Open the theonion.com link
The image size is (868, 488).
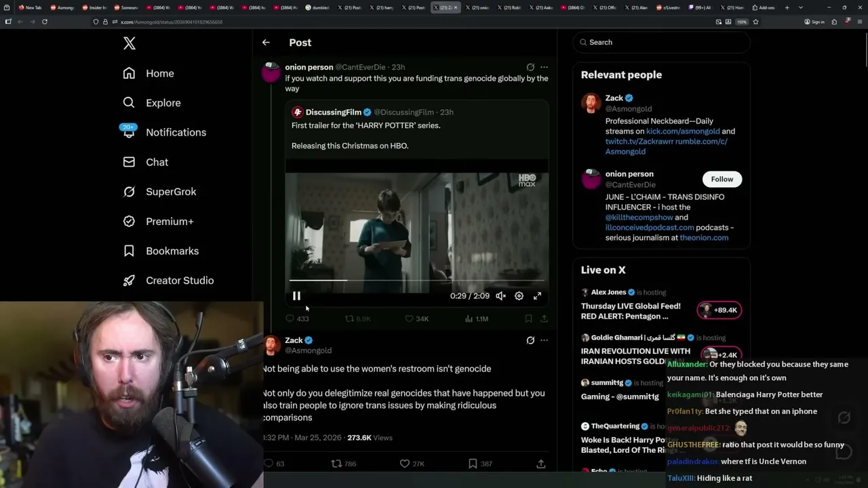click(704, 238)
